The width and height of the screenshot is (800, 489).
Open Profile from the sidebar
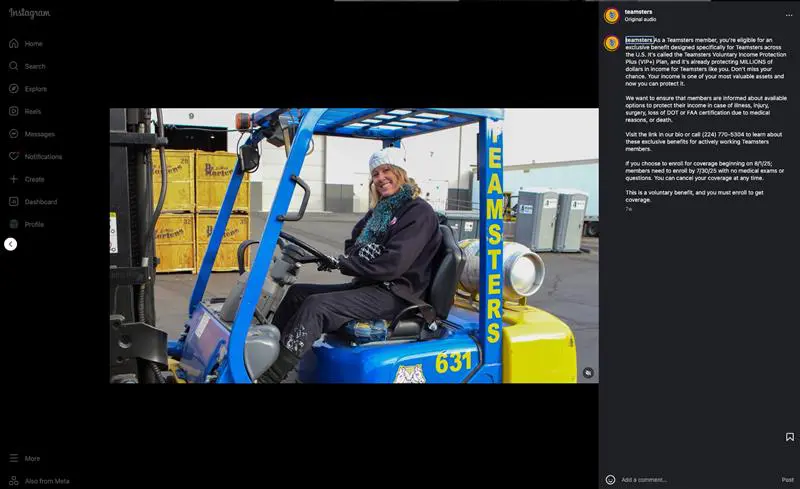pos(14,224)
